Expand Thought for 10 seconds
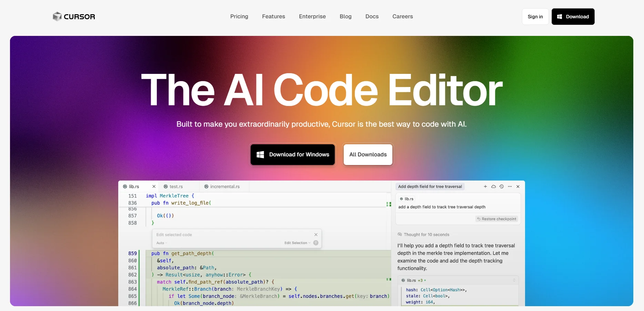 coord(423,234)
